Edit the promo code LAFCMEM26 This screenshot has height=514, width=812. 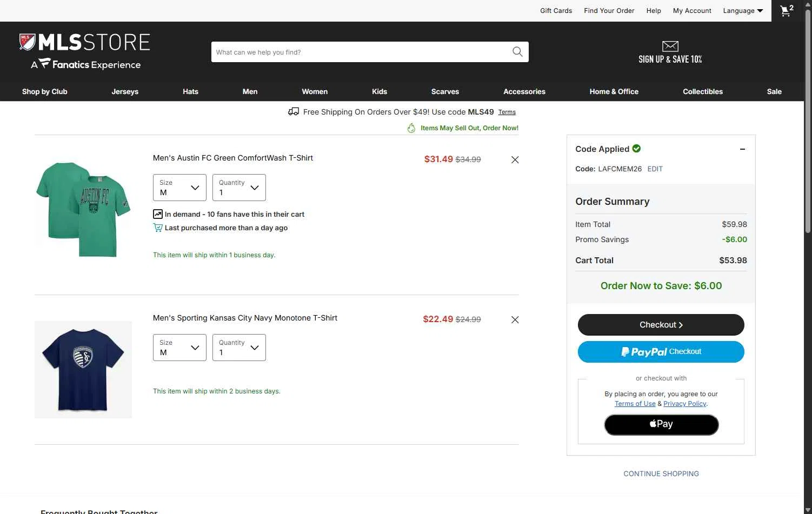click(655, 169)
